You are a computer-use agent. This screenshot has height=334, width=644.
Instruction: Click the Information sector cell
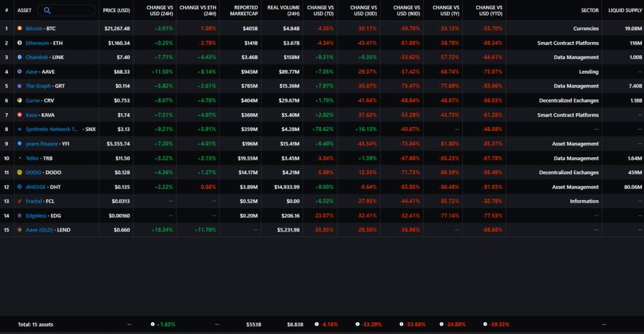[x=584, y=201]
